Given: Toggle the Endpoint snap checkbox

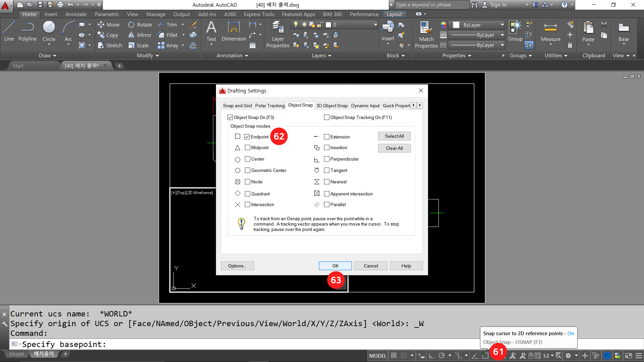Looking at the screenshot, I should click(x=247, y=137).
